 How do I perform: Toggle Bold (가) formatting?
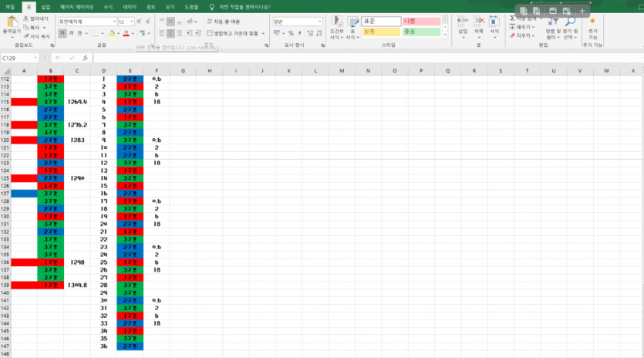(x=62, y=33)
